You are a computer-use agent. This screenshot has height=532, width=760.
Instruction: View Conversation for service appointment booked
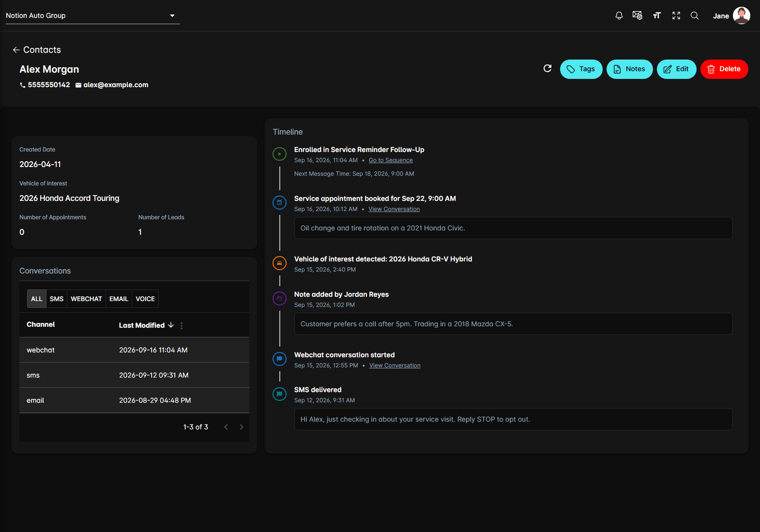[394, 209]
